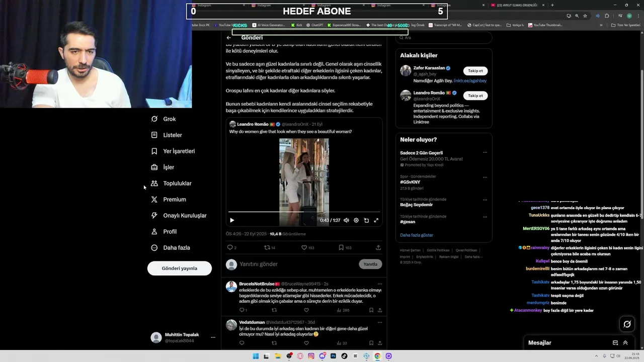The image size is (644, 362).
Task: Click the Ara search field
Action: pyautogui.click(x=444, y=38)
